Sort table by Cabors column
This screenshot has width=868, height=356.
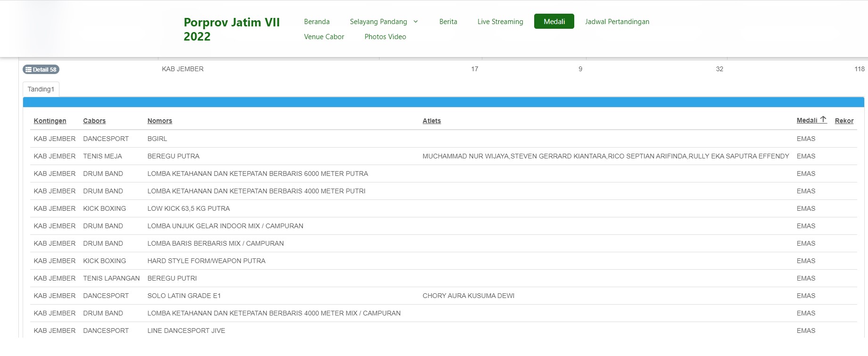[x=94, y=121]
